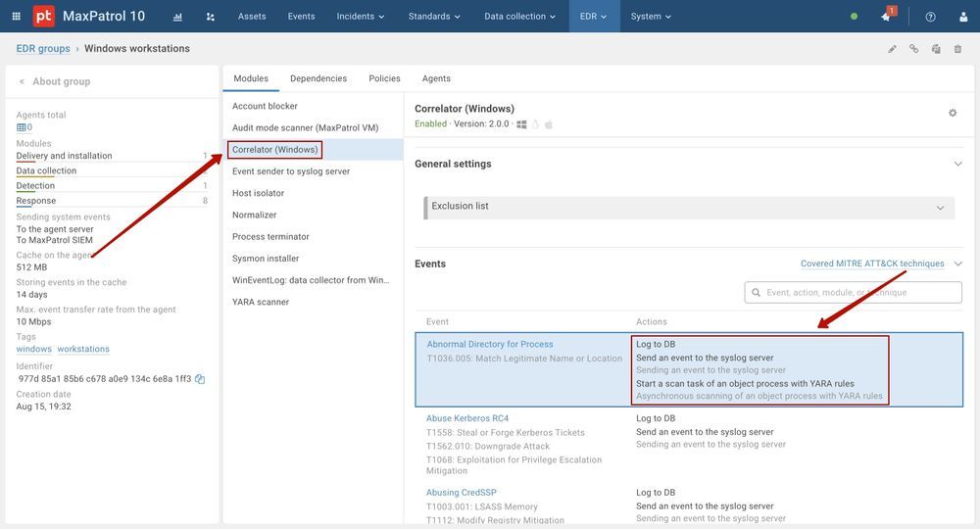
Task: Click the green system status indicator
Action: point(854,17)
